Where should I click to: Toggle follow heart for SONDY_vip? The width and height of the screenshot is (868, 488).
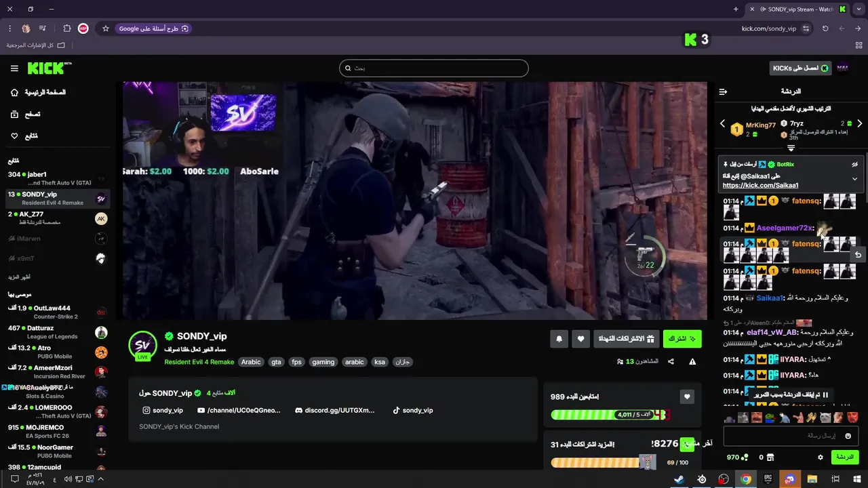(x=580, y=339)
